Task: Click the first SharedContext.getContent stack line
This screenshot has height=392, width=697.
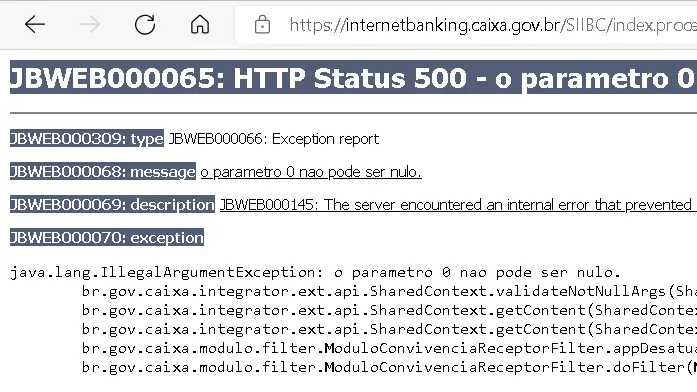Action: click(x=389, y=310)
